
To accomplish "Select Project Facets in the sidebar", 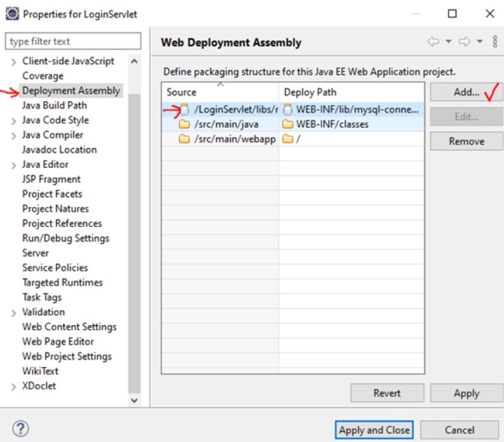I will (52, 194).
